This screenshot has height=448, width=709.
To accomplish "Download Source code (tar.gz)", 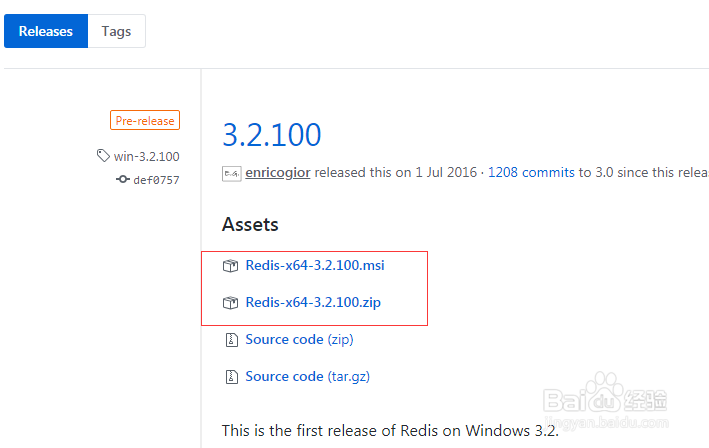I will (307, 377).
